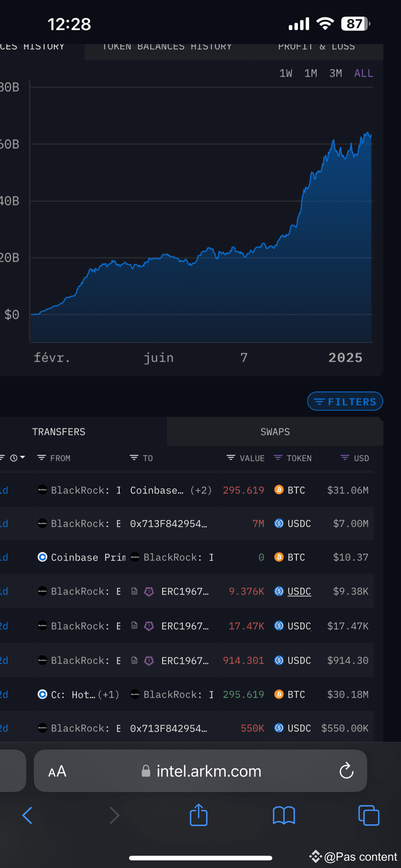Open Cc: Hot… (+1) sender entity
This screenshot has width=401, height=868.
(x=85, y=695)
